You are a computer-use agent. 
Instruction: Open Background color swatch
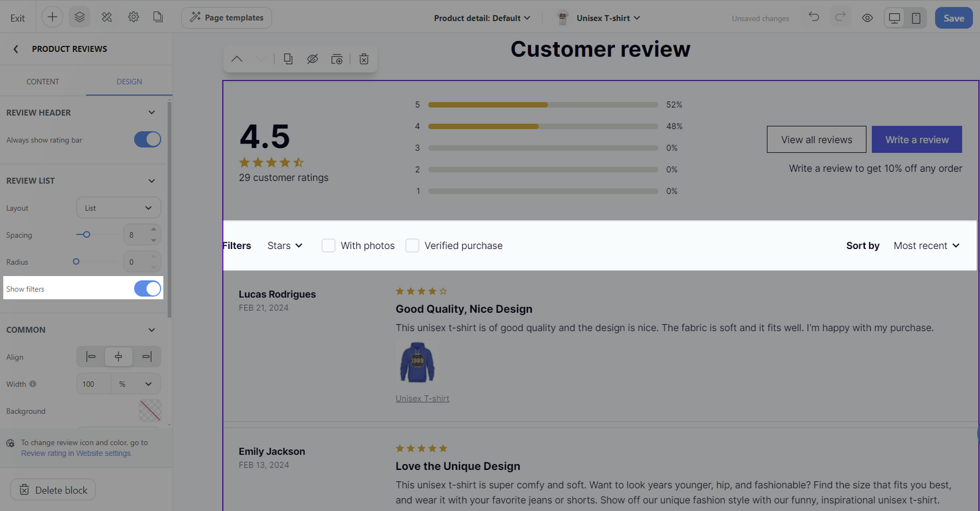point(150,411)
